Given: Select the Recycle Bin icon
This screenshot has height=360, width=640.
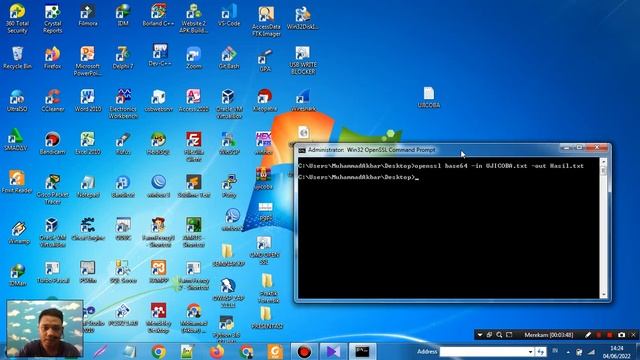Looking at the screenshot, I should point(17,58).
